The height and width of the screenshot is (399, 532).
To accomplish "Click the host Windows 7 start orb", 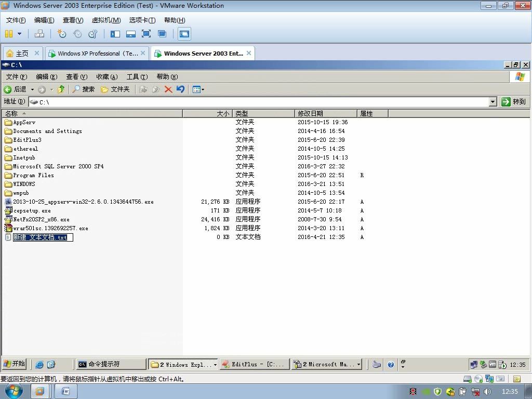I will point(14,392).
